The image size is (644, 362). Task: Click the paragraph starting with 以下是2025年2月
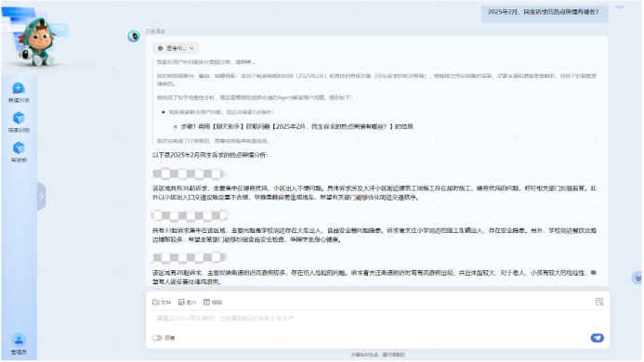tap(210, 155)
